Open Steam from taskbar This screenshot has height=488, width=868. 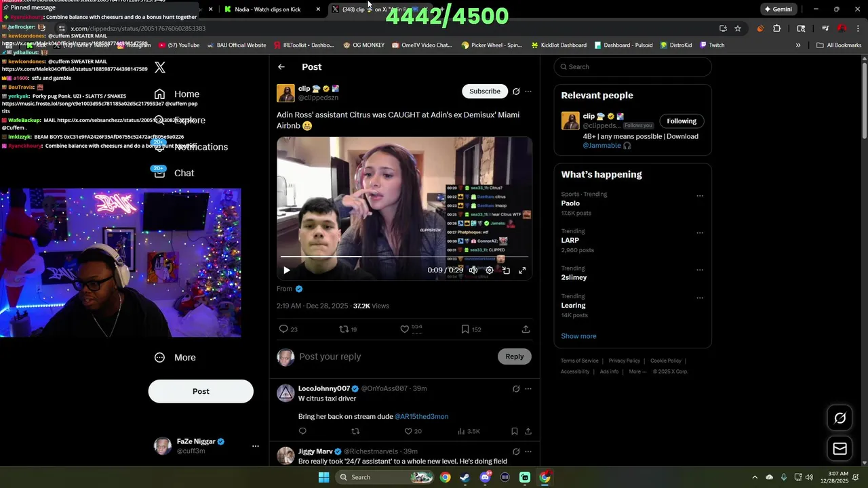[x=465, y=477]
